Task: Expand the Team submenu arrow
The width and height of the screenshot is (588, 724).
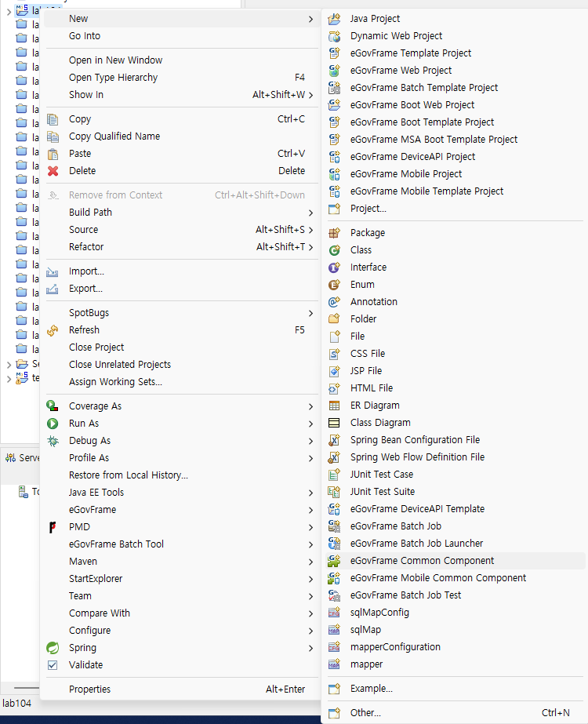Action: (x=310, y=597)
